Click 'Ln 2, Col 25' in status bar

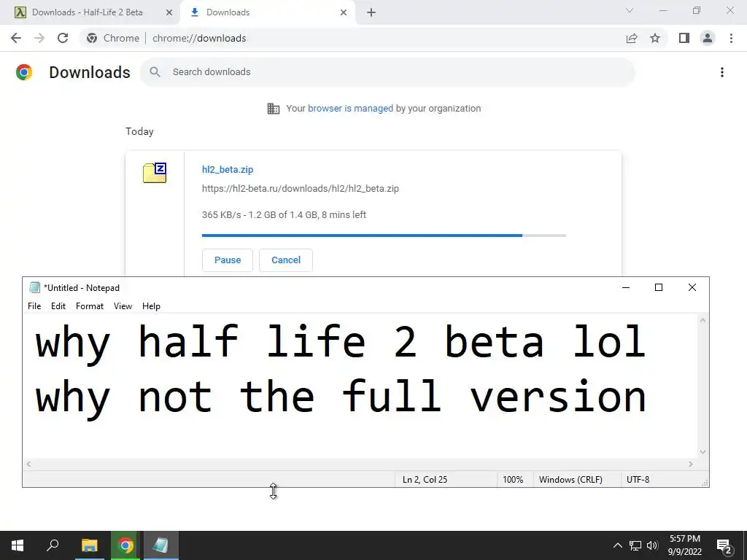(425, 480)
